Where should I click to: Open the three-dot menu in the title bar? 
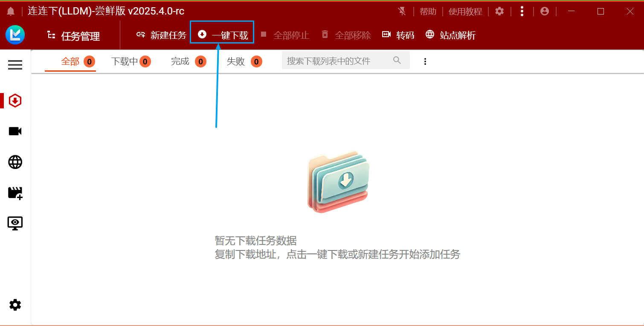(522, 11)
